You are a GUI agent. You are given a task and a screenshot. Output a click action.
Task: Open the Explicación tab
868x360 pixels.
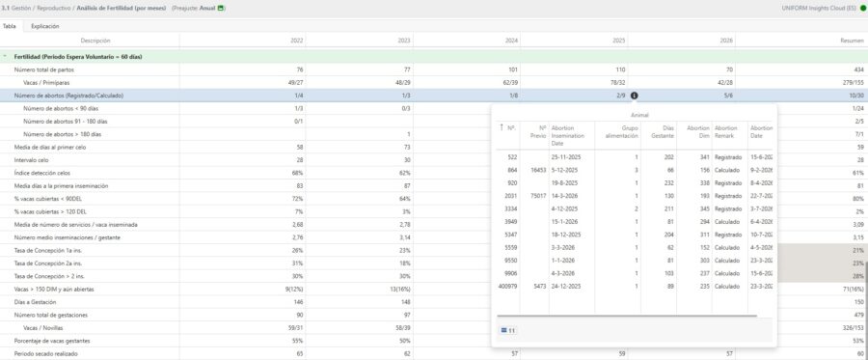45,26
